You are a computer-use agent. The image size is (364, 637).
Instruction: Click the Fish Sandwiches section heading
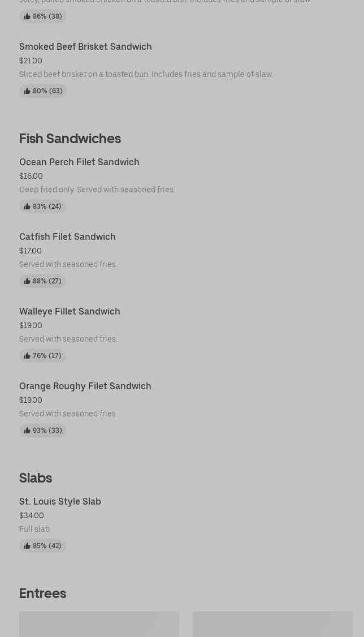(70, 139)
